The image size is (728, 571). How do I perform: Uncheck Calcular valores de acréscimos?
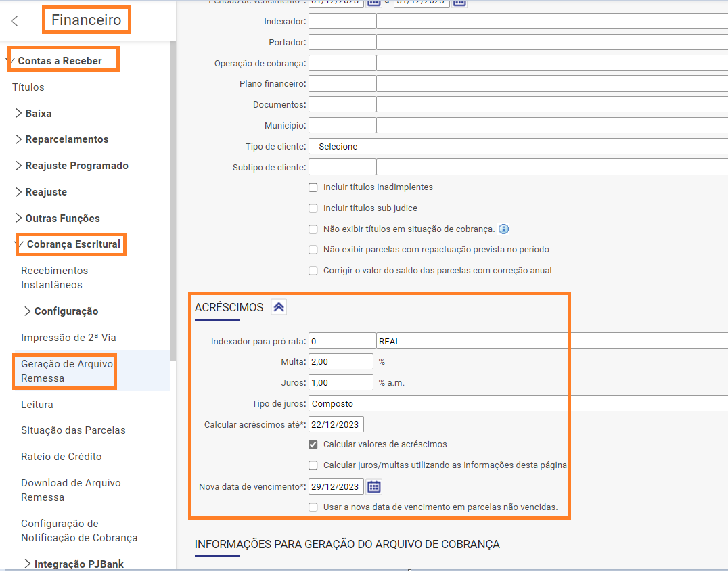[313, 444]
